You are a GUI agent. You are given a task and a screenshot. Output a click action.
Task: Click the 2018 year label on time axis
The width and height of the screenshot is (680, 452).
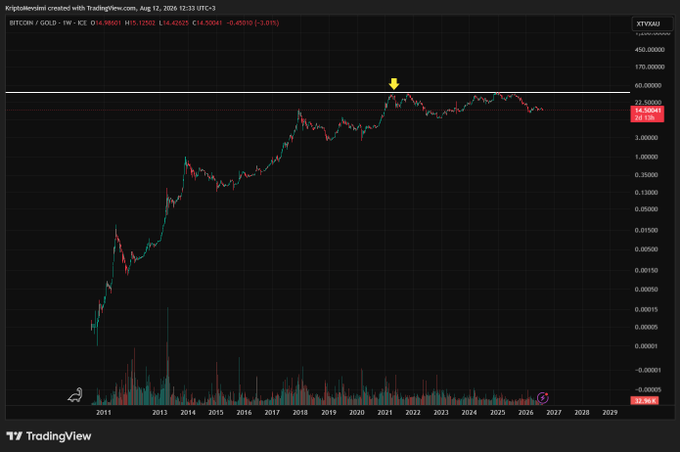click(x=300, y=413)
